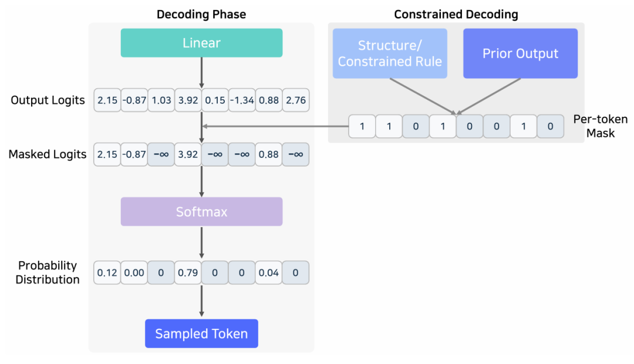Click the teal Linear block
The image size is (634, 364).
tap(201, 43)
